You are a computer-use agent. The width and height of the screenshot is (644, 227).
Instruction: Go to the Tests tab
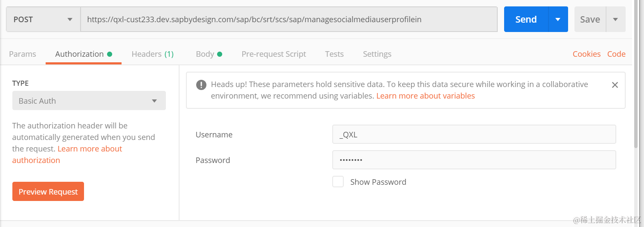[334, 54]
